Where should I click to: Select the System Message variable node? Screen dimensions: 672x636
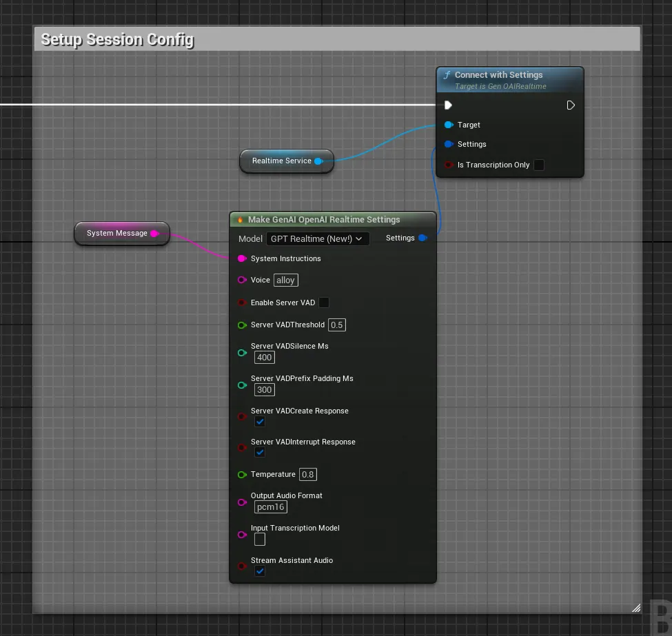tap(117, 233)
